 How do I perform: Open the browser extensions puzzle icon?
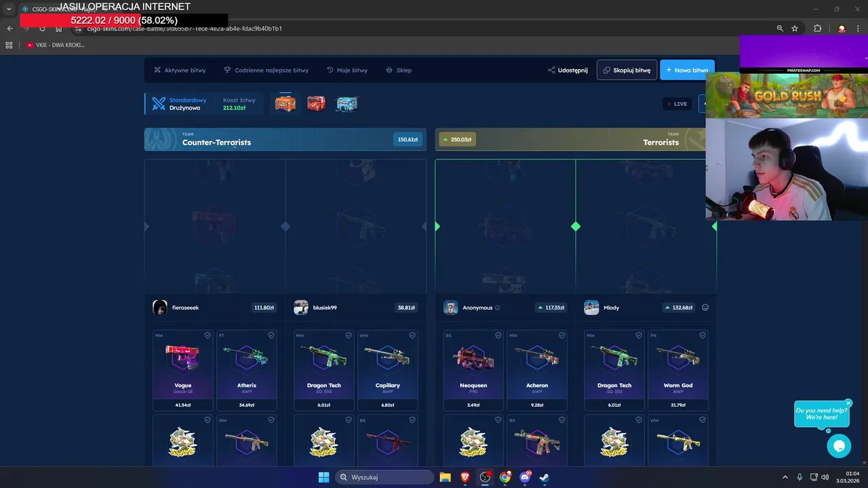coord(817,28)
